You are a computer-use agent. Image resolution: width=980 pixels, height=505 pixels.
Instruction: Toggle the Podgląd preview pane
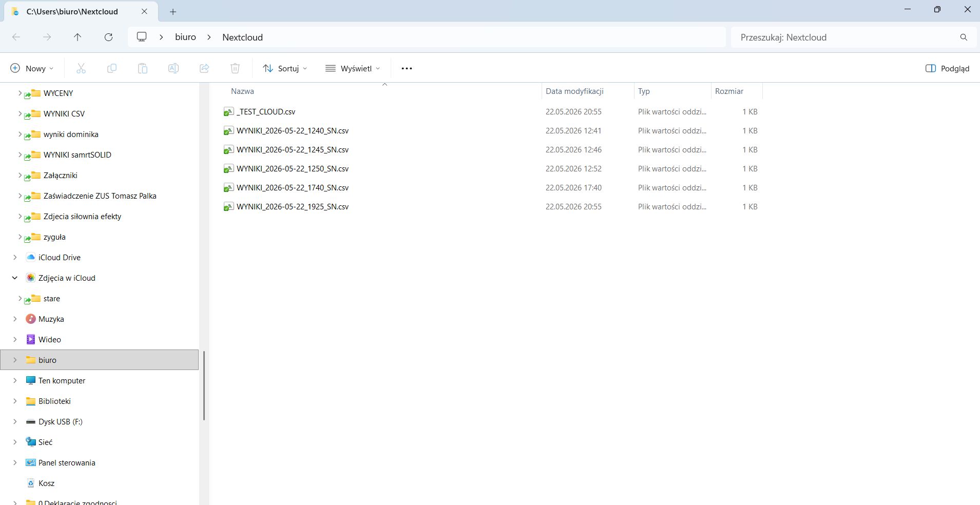[947, 68]
